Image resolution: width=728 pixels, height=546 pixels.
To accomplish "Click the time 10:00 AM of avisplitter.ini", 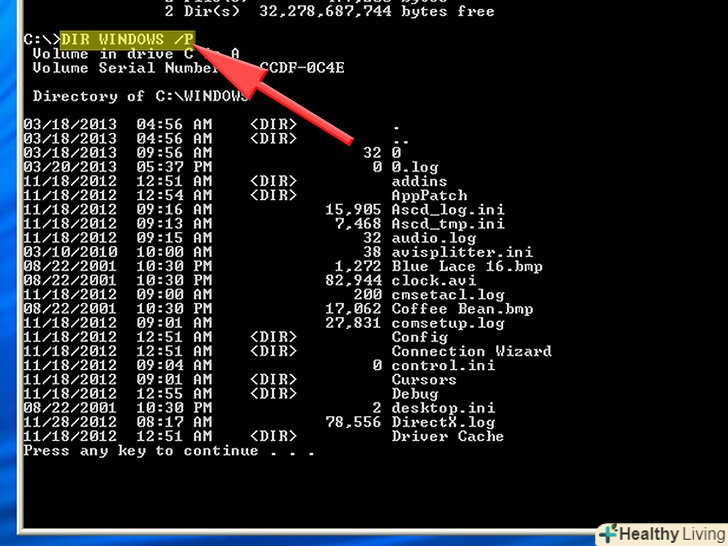I will [x=174, y=252].
